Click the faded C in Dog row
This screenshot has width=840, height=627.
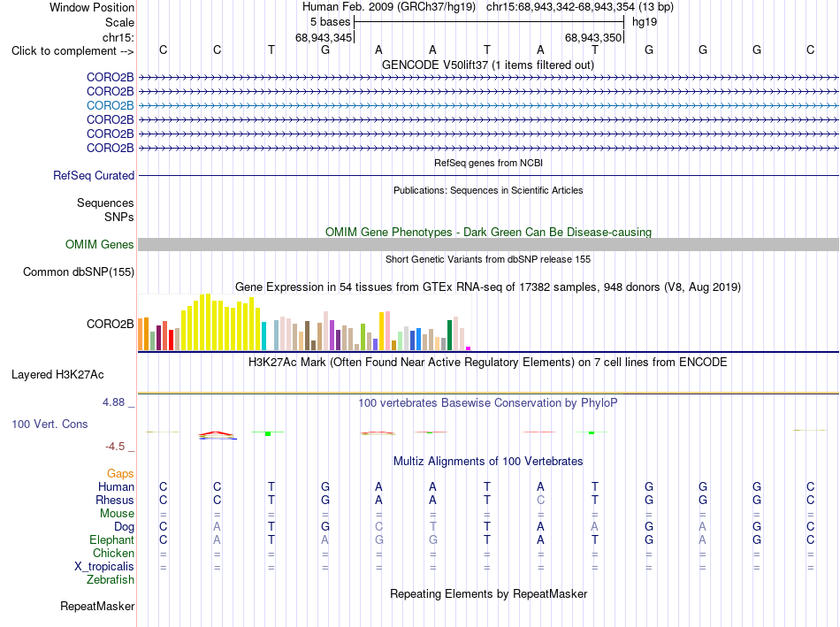(378, 527)
